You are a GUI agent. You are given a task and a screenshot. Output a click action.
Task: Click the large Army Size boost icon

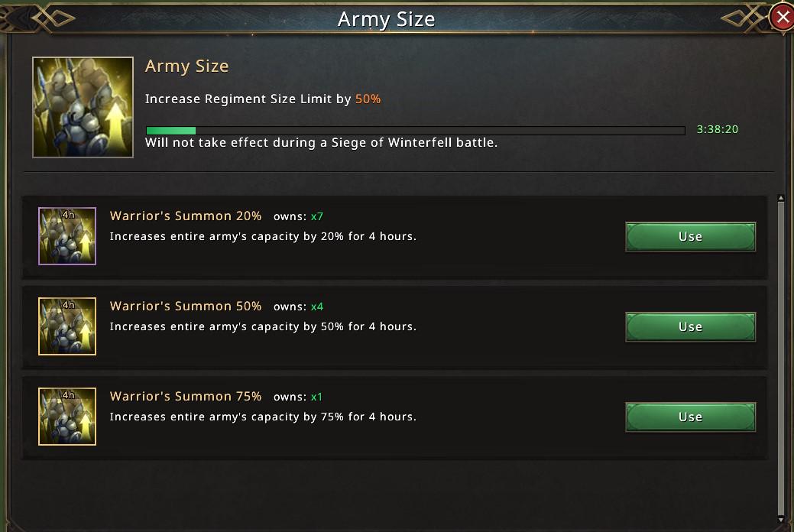(83, 107)
